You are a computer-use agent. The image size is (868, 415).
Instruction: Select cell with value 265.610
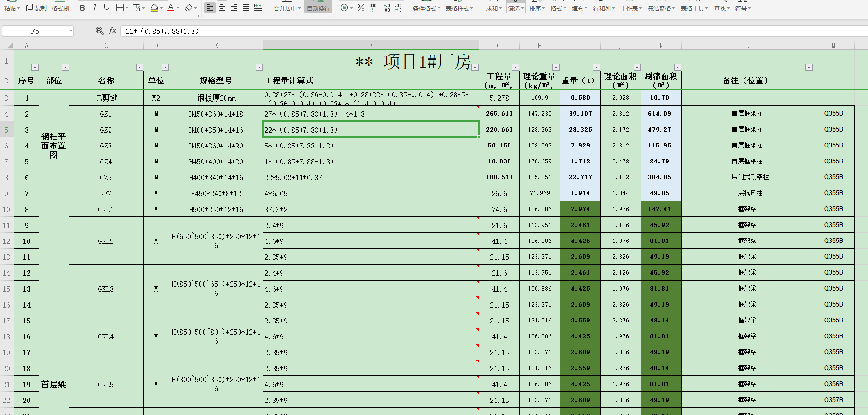(x=499, y=114)
